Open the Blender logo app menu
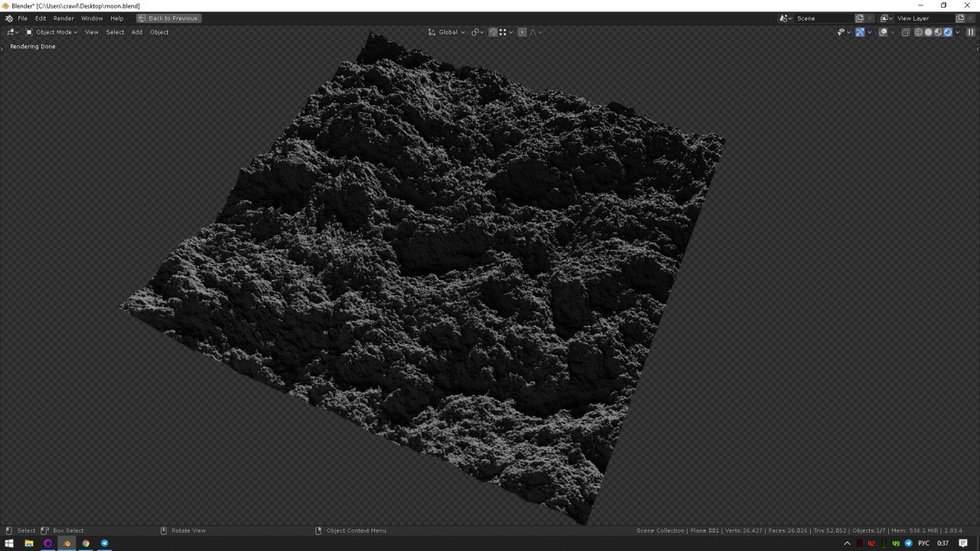The height and width of the screenshot is (551, 980). pyautogui.click(x=9, y=18)
